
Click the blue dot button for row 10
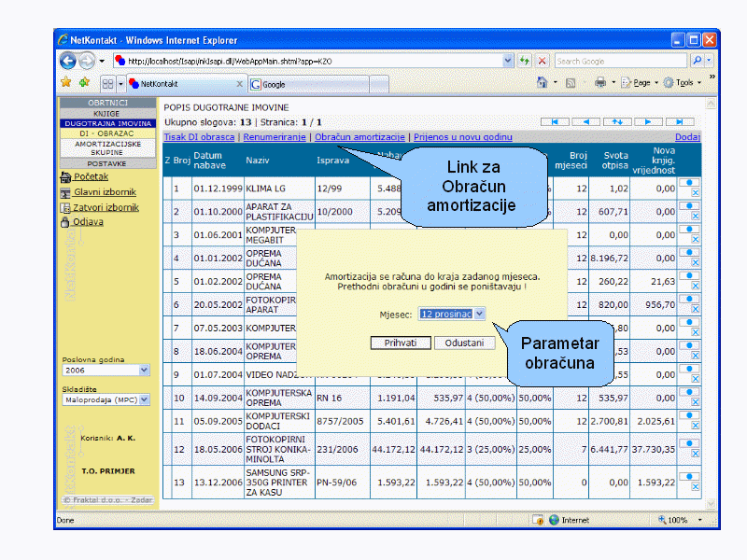[689, 392]
